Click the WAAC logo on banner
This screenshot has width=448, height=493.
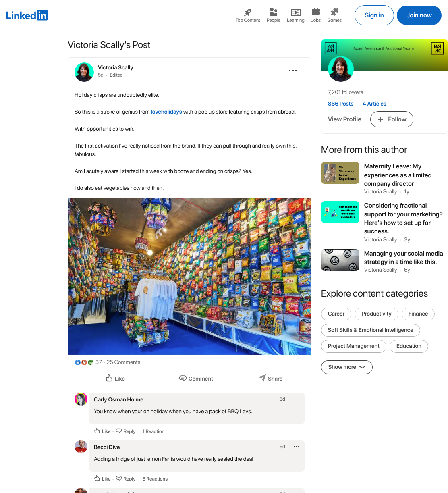click(438, 48)
